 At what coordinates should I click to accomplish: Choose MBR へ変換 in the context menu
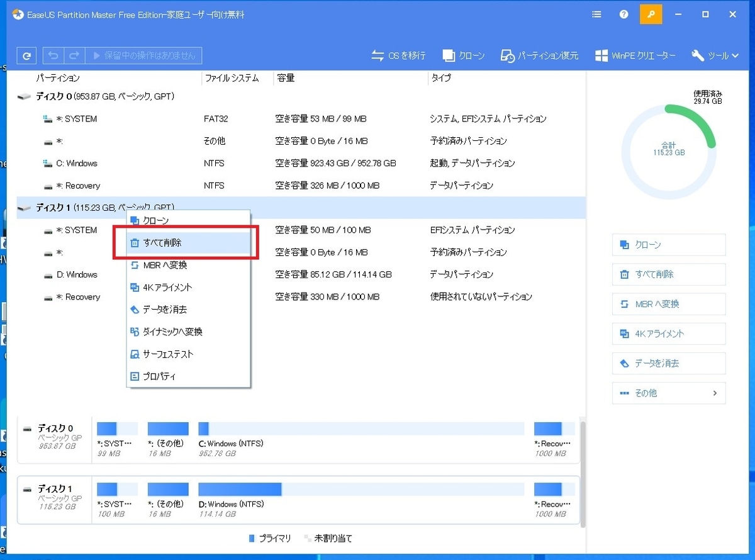(x=188, y=265)
